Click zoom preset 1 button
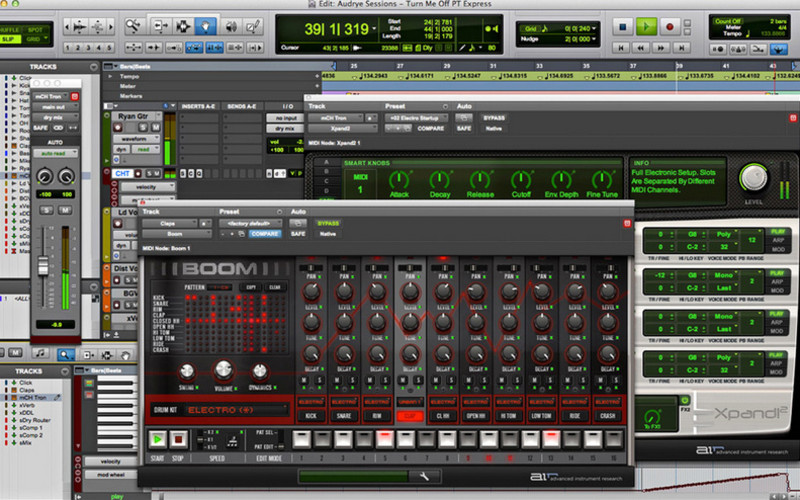Screen dimensions: 800x500 pos(68,48)
